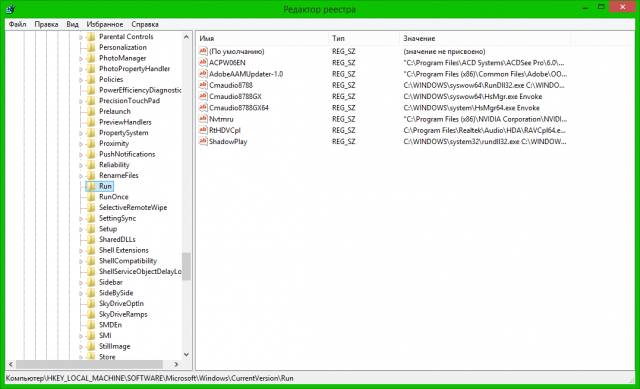The width and height of the screenshot is (640, 389).
Task: Sort by the Значение column header
Action: click(x=485, y=38)
